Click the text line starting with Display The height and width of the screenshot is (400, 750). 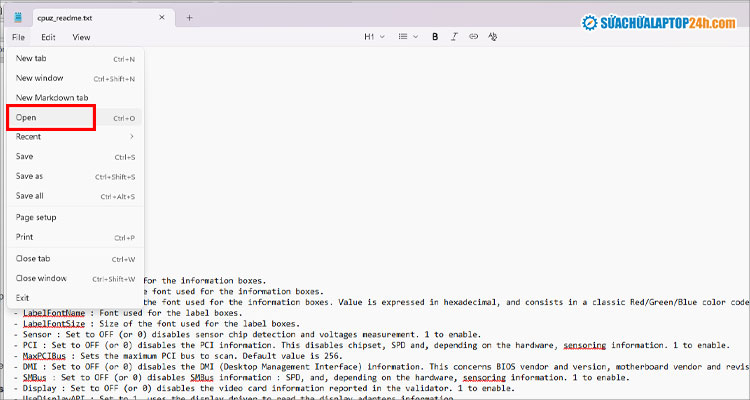click(x=264, y=388)
